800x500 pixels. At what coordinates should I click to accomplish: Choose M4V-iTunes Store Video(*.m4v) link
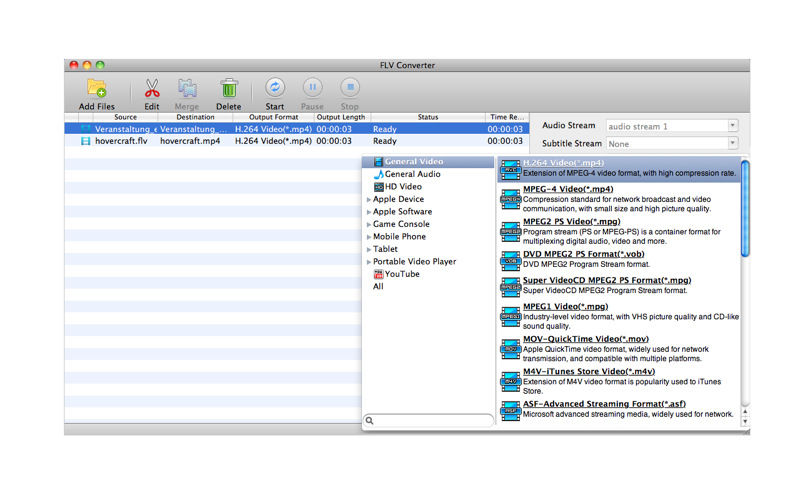point(589,371)
